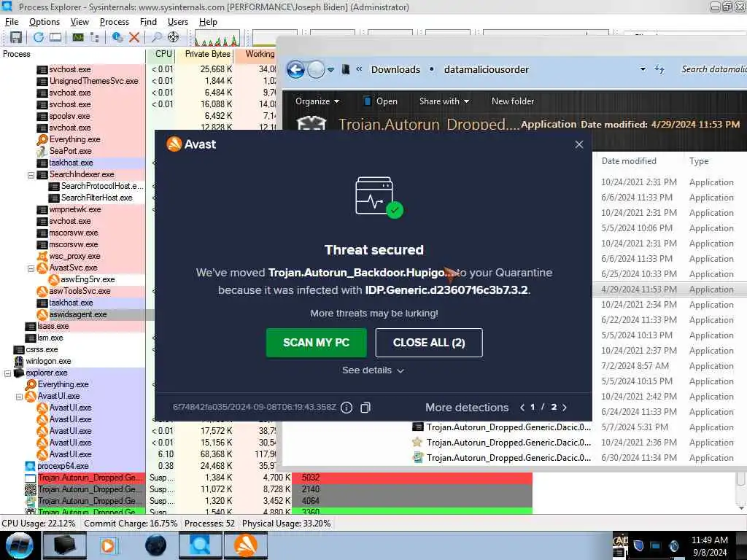Viewport: 747px width, 560px height.
Task: Select the aswidsagent.exe process row
Action: [77, 315]
